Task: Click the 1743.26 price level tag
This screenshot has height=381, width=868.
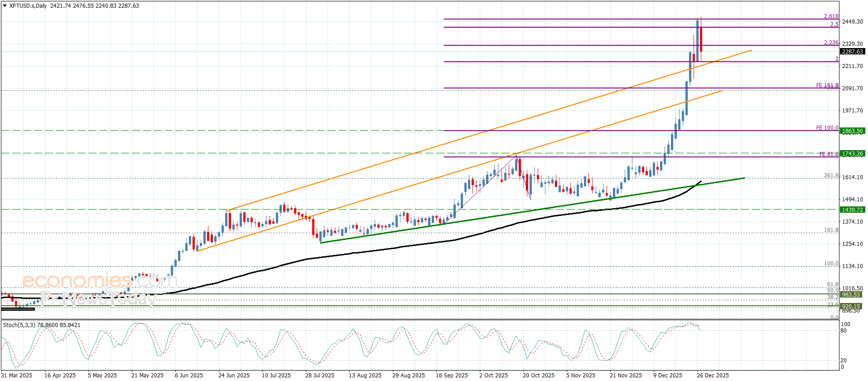Action: 852,154
